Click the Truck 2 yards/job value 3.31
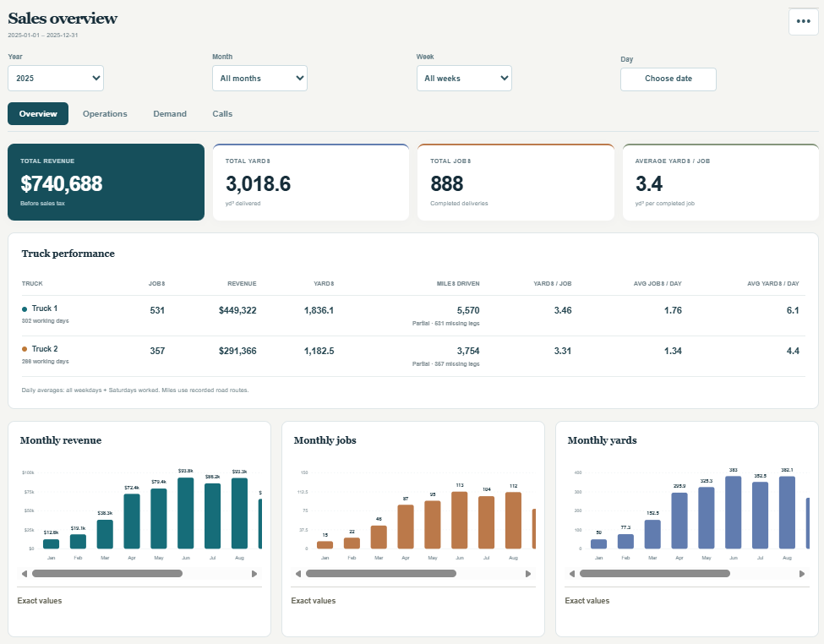Screen dimensions: 824x644 pyautogui.click(x=562, y=352)
